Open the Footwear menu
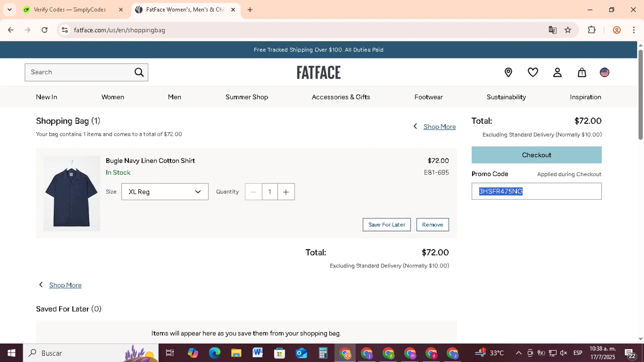The image size is (644, 362). click(x=428, y=97)
